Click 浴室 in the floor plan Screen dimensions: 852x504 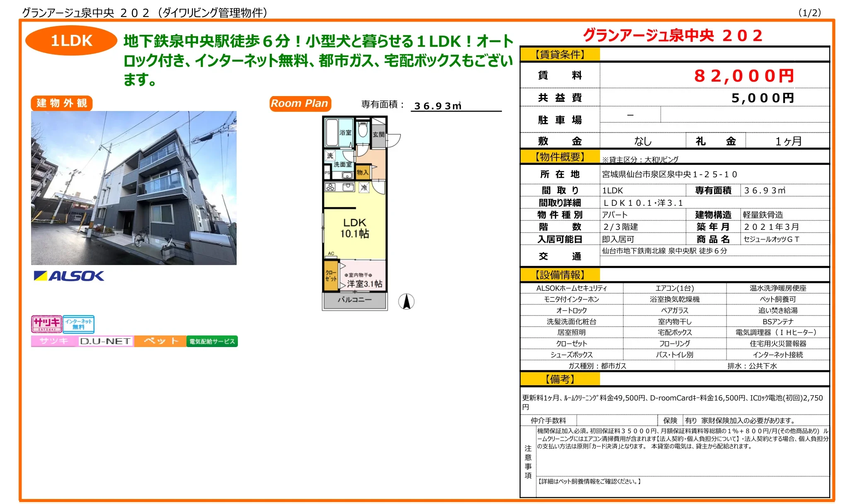[339, 133]
